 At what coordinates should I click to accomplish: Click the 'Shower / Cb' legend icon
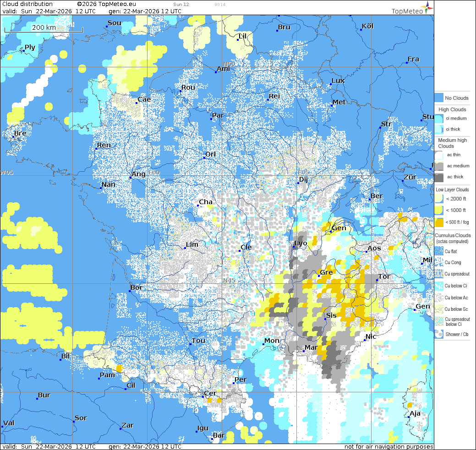439,334
